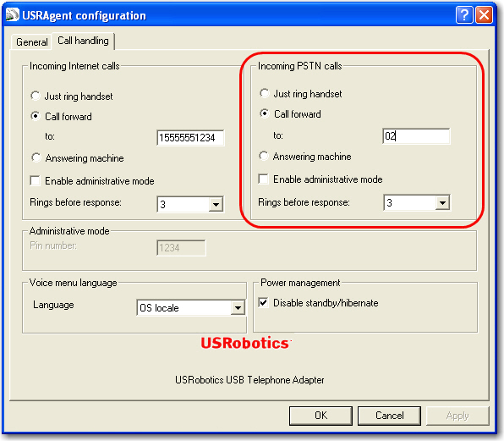Click the Cancel button

[x=389, y=416]
